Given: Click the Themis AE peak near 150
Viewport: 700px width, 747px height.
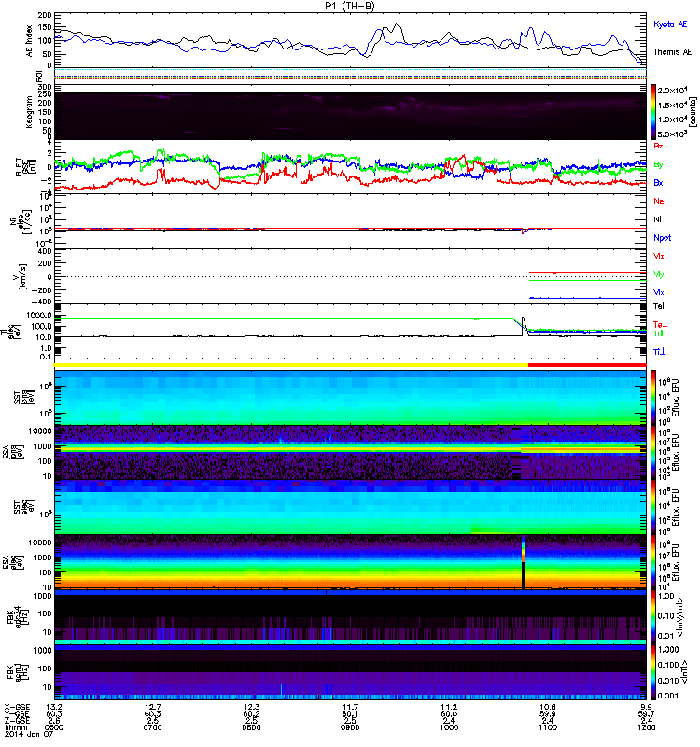Looking at the screenshot, I should click(x=398, y=25).
